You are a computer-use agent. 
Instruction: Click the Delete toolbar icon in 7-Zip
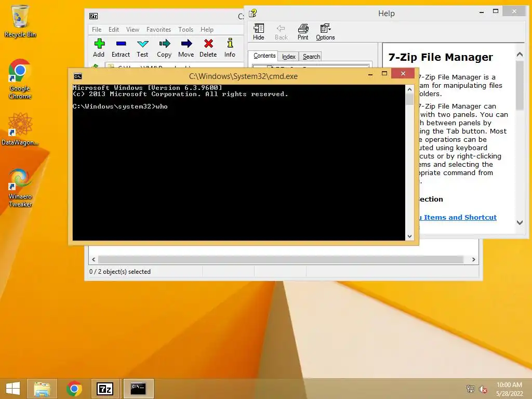pos(208,48)
